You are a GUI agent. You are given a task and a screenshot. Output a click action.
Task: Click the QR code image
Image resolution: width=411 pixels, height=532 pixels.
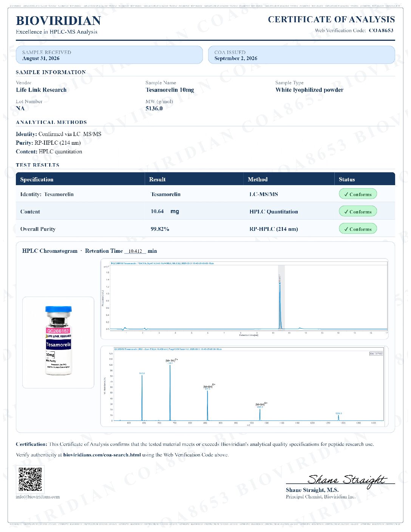coord(30,479)
